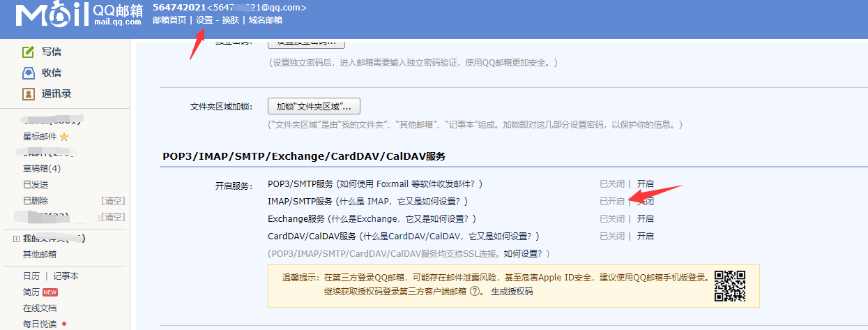
Task: Click the 已关闭 status for POP3/SMTP
Action: point(612,184)
